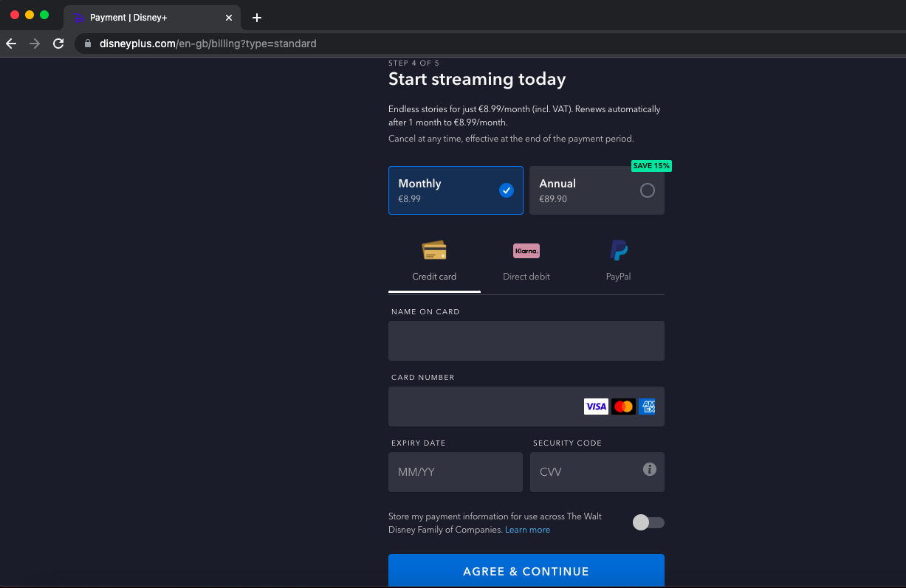Click the macOS green maximize window button
This screenshot has width=906, height=588.
click(x=44, y=15)
